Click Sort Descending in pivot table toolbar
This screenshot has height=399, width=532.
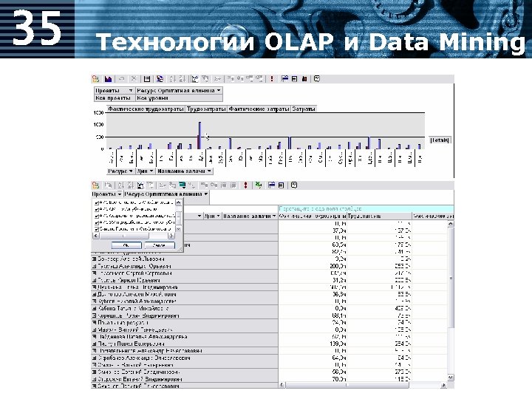click(131, 185)
